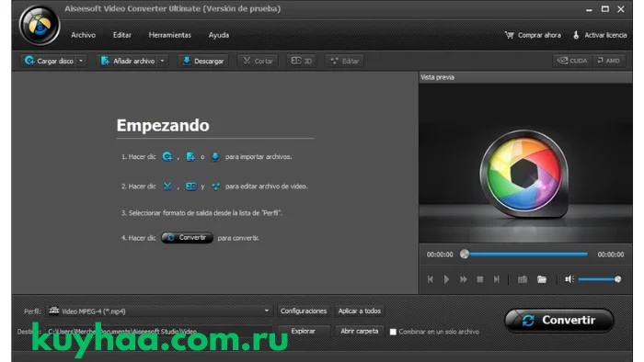Adjust the volume slider
The height and width of the screenshot is (362, 644).
pos(600,279)
